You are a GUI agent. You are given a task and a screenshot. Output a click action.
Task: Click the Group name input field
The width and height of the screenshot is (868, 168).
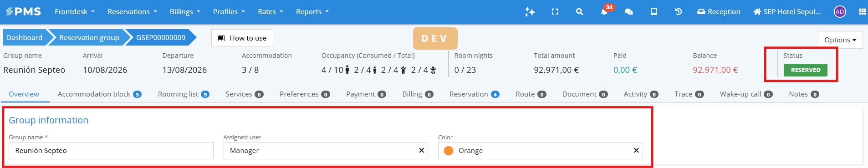[111, 151]
